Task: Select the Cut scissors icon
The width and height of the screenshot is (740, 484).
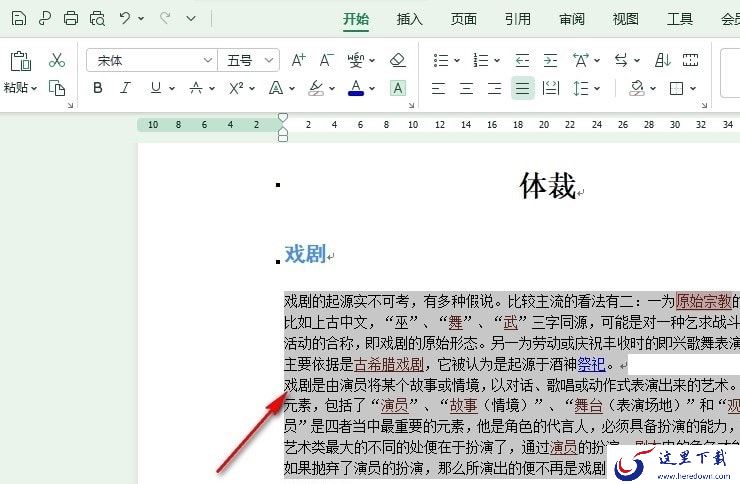Action: pos(57,60)
